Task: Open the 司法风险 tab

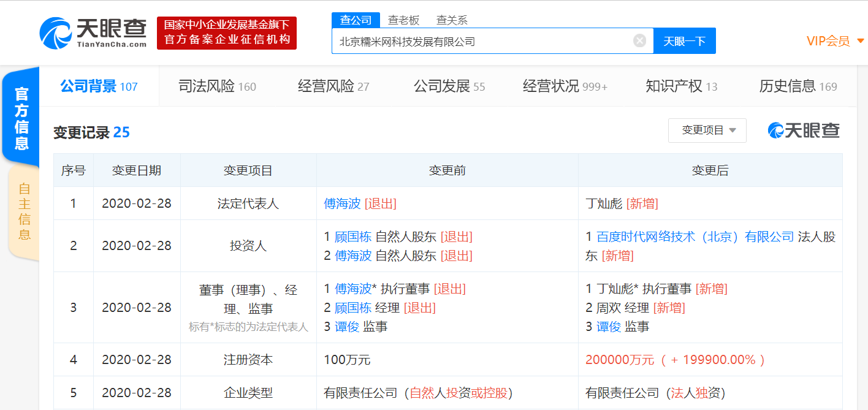Action: (217, 86)
